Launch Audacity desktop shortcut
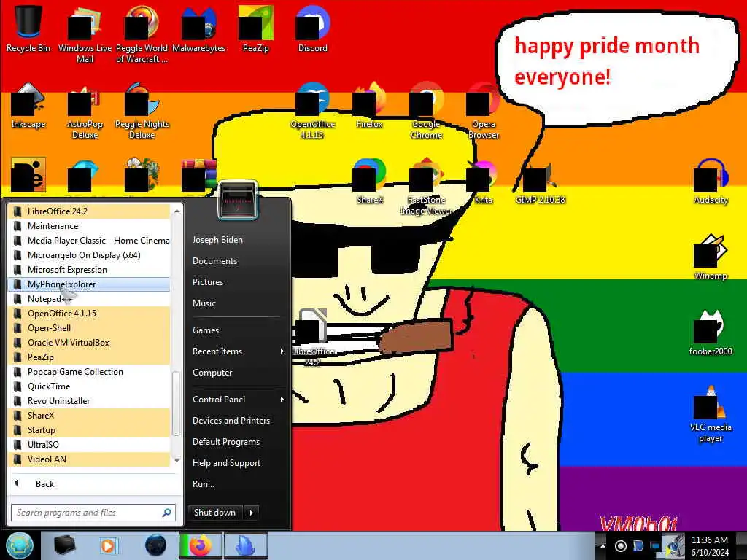The height and width of the screenshot is (560, 747). pyautogui.click(x=711, y=182)
